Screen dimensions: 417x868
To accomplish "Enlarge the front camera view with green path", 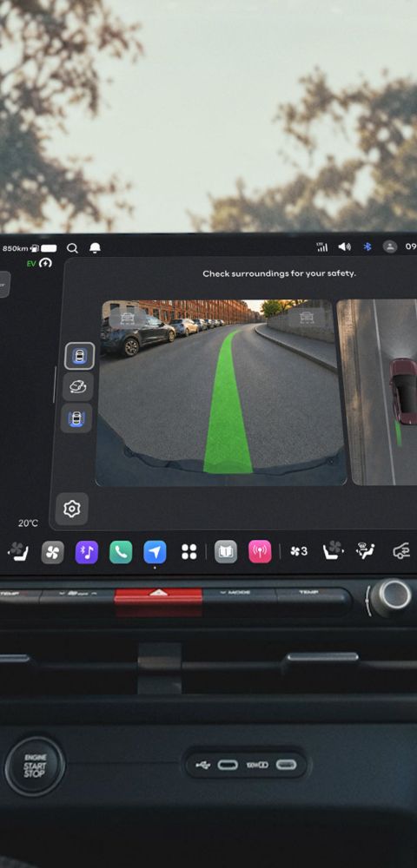I will pos(222,393).
